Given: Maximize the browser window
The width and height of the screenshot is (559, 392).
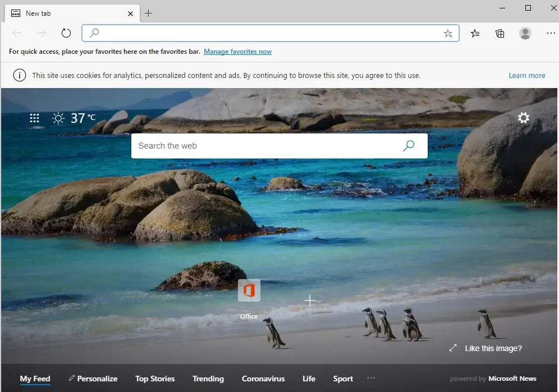Looking at the screenshot, I should [x=528, y=8].
